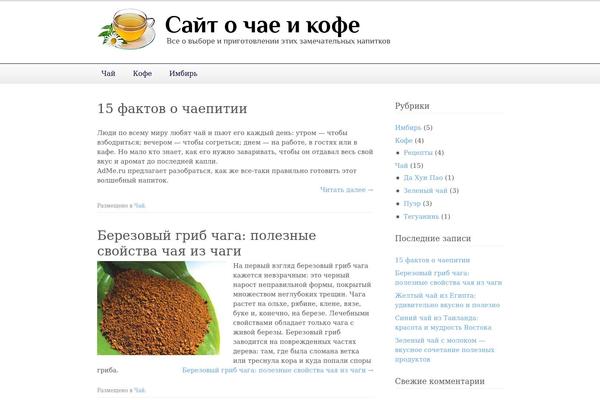This screenshot has height=400, width=600.
Task: Open recent post 'Зеленый чай с молоком'
Action: click(x=445, y=350)
